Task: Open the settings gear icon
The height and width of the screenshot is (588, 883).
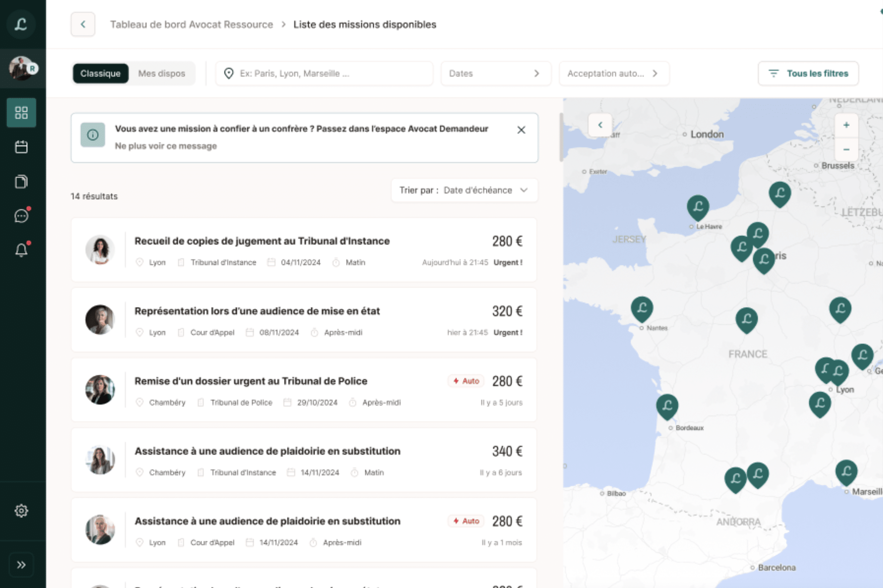Action: (x=21, y=511)
